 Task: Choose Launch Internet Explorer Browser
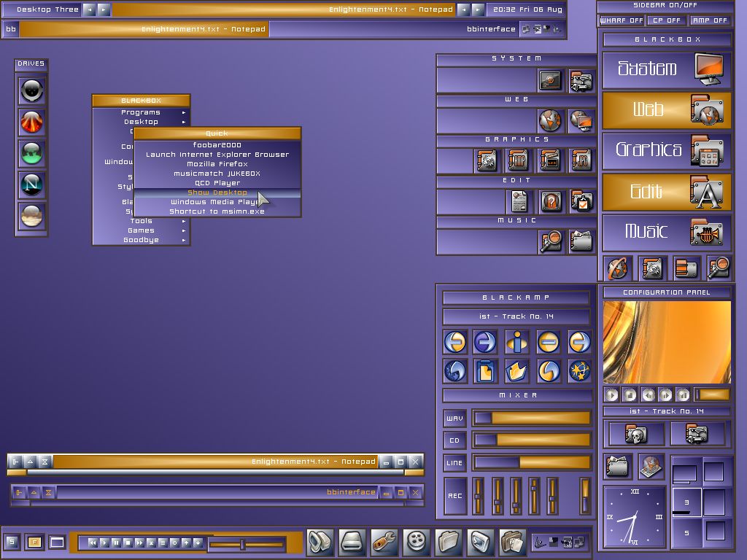pyautogui.click(x=217, y=155)
